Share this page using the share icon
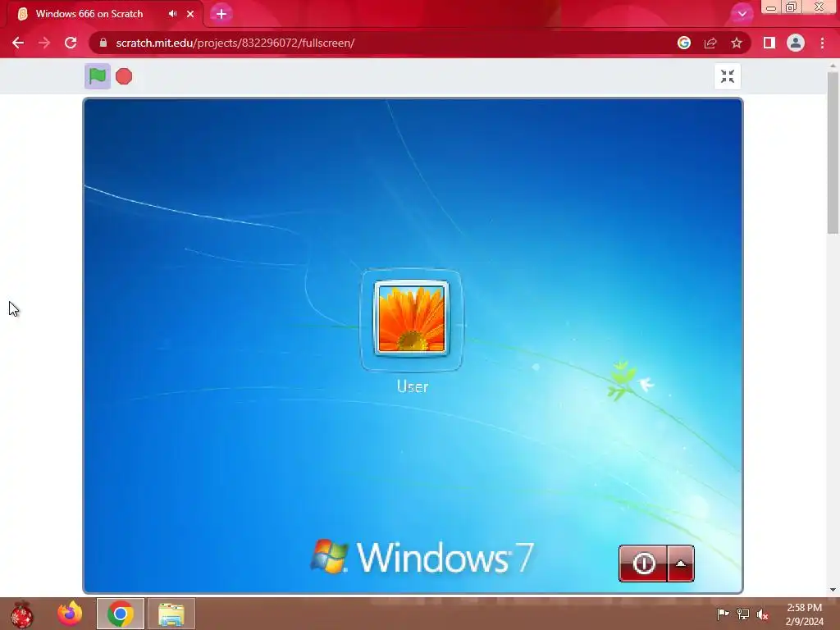 click(710, 43)
